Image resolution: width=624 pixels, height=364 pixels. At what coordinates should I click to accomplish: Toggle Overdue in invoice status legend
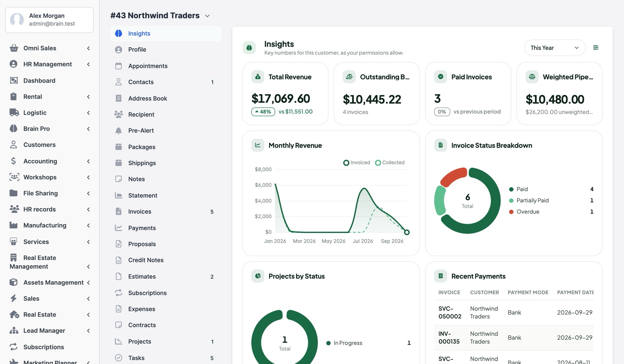pos(551,212)
